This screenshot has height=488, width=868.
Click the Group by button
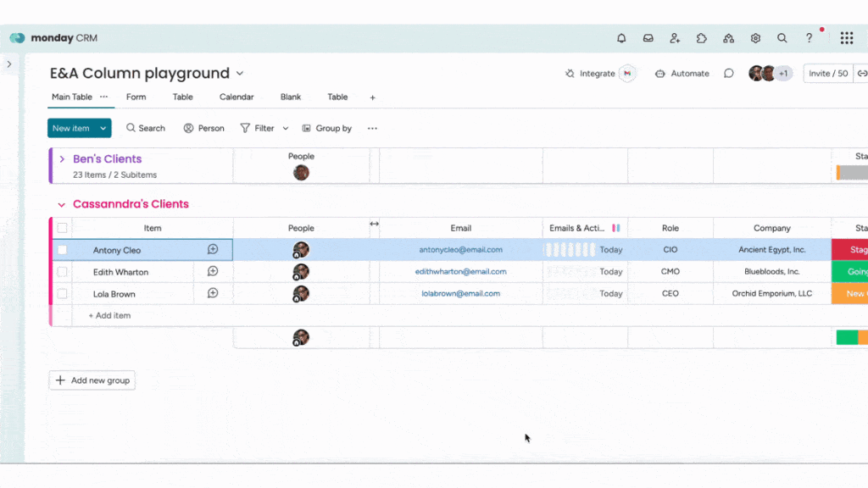coord(326,129)
